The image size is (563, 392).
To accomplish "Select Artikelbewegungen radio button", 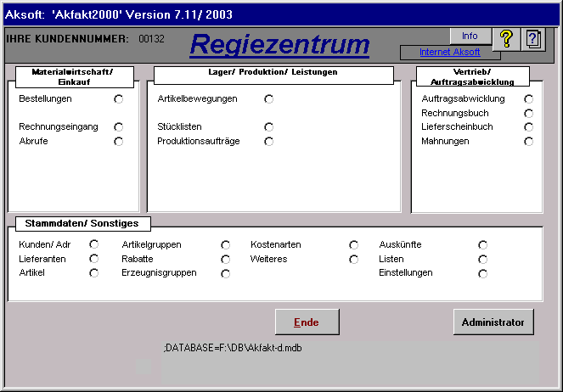I will pyautogui.click(x=268, y=99).
